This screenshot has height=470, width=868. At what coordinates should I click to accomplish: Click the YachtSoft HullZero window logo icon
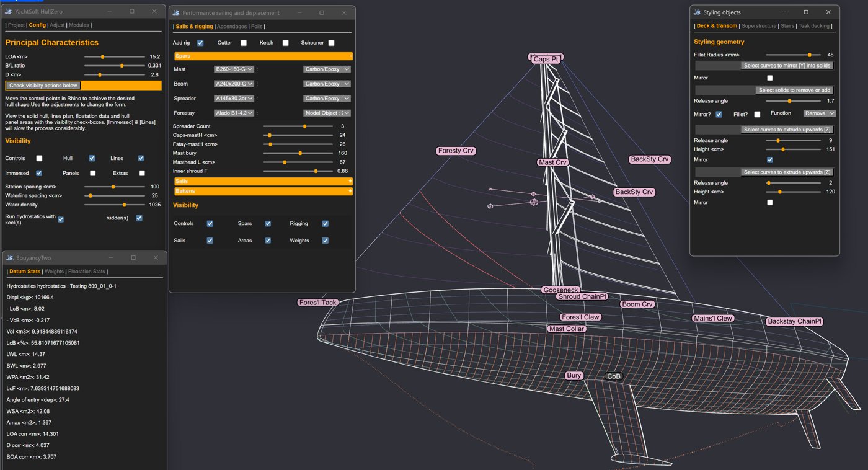(9, 11)
